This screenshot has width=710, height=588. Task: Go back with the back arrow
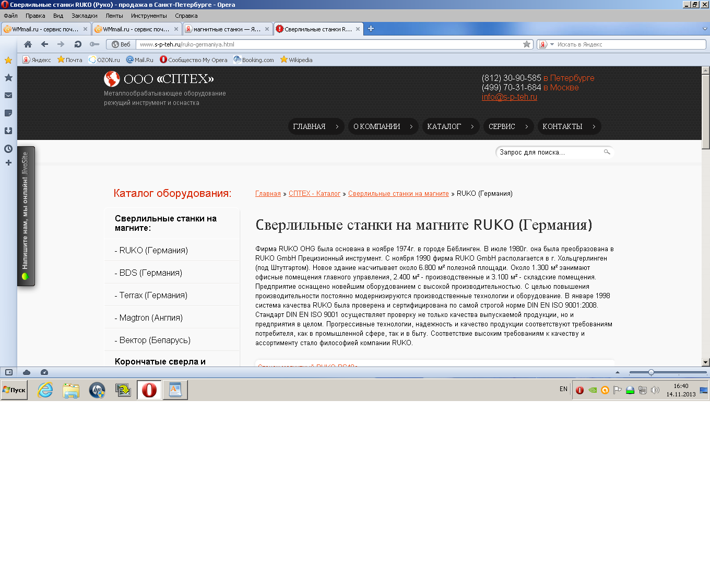coord(44,44)
